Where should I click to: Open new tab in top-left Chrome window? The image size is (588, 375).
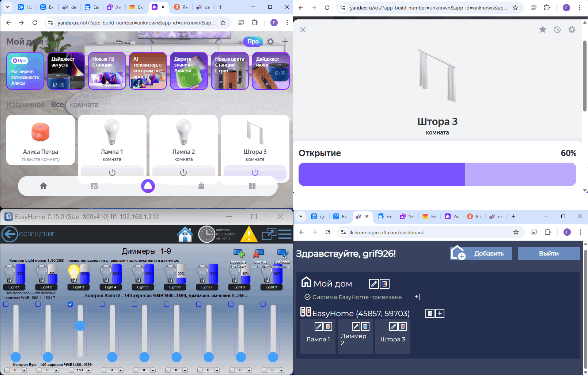pyautogui.click(x=220, y=7)
